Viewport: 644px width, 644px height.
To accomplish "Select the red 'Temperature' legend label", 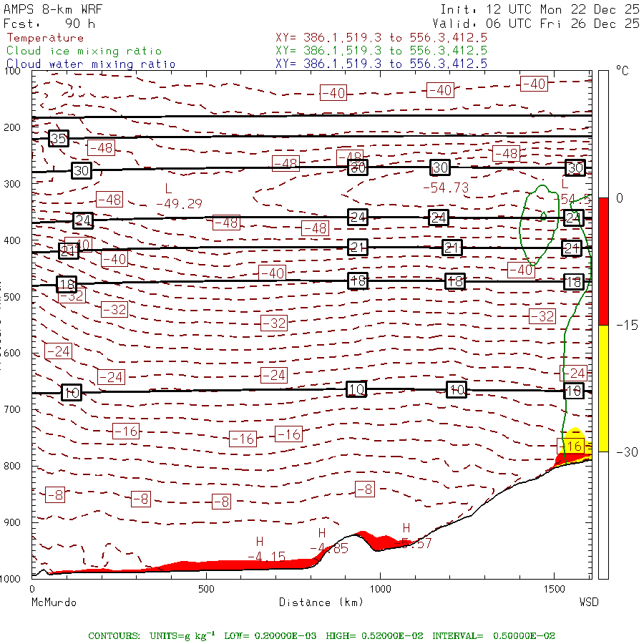I will (45, 38).
